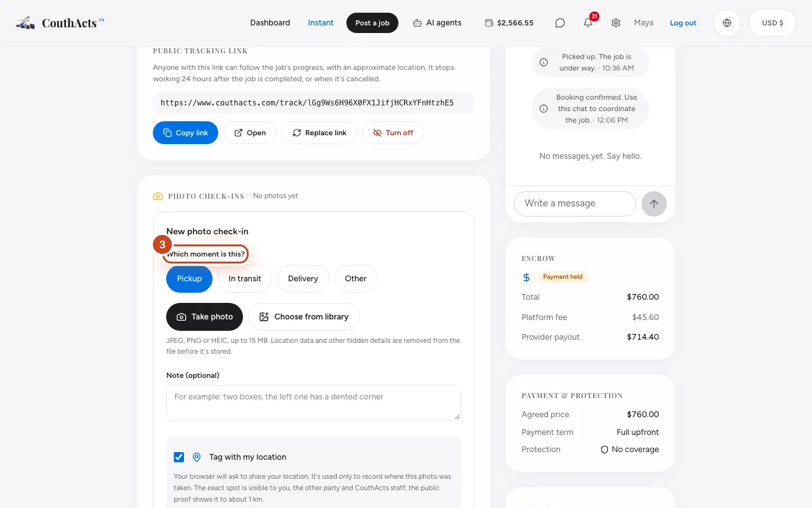812x508 pixels.
Task: Click the info icon beside Picked up message
Action: point(544,62)
